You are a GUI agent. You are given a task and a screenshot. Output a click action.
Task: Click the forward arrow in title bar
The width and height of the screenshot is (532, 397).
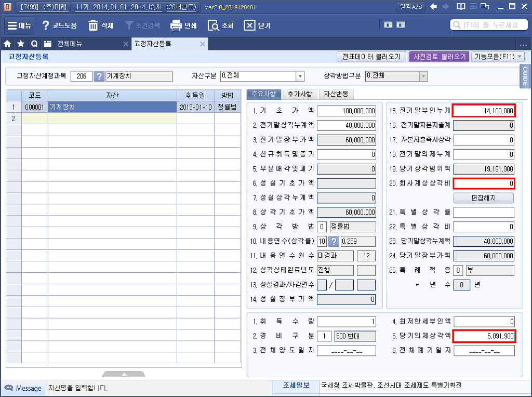(446, 6)
